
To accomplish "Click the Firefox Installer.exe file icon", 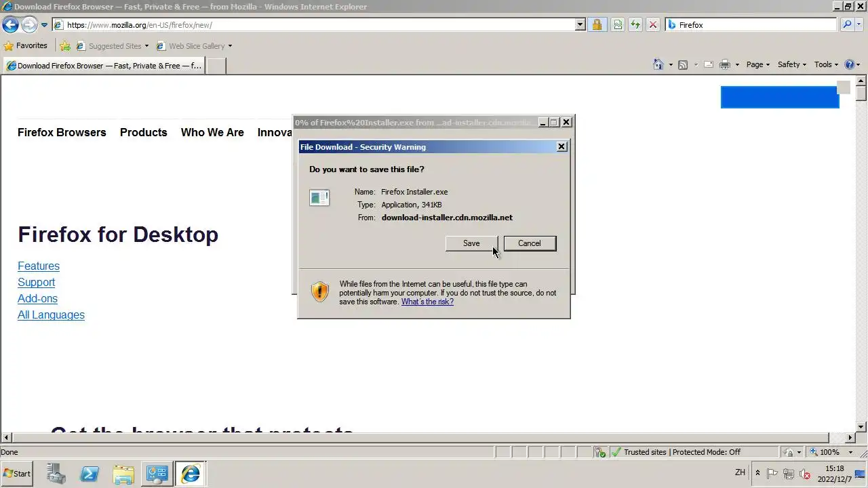I will coord(319,197).
